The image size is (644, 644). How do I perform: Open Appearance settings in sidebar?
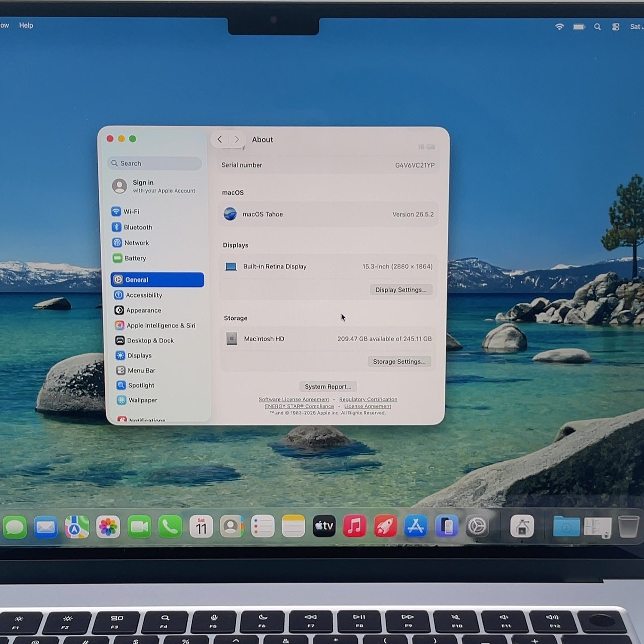click(138, 310)
